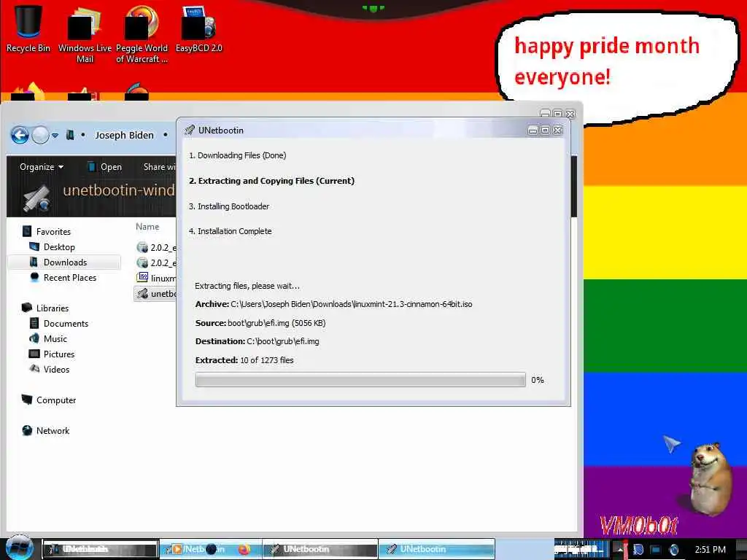This screenshot has width=747, height=560.
Task: Click the 0% progress label
Action: coord(538,379)
